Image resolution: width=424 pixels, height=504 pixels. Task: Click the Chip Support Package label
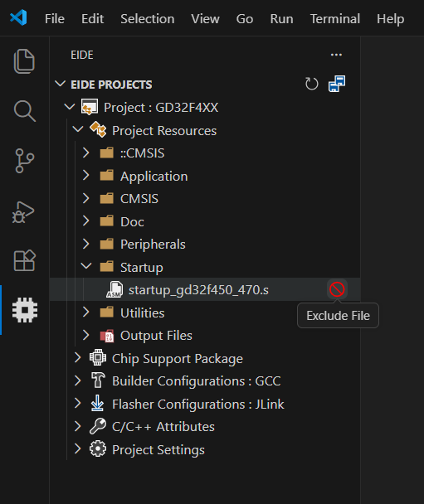(x=178, y=359)
